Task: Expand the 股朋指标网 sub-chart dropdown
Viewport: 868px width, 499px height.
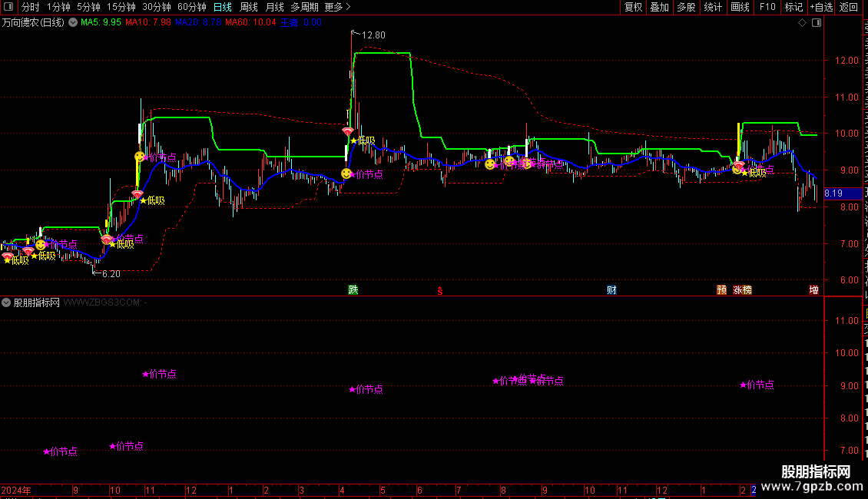Action: (x=7, y=302)
